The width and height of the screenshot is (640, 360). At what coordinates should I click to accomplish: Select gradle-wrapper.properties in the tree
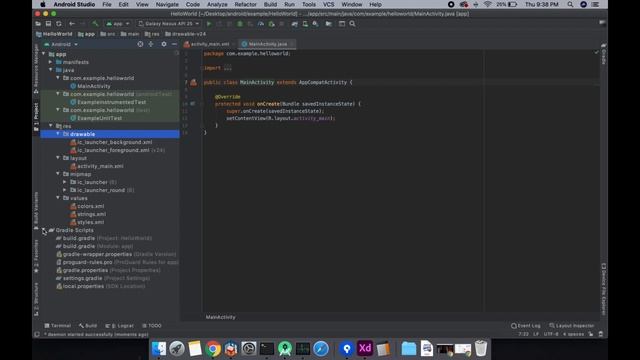(x=97, y=254)
